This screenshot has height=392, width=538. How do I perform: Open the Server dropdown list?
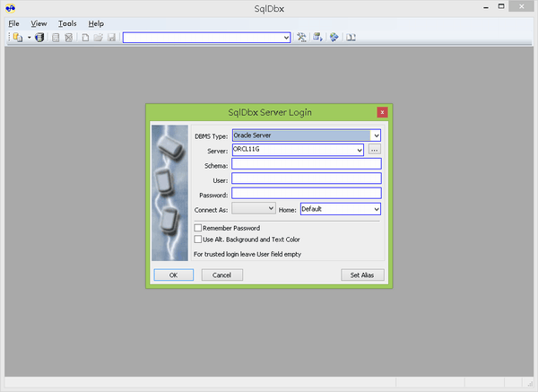pos(359,150)
